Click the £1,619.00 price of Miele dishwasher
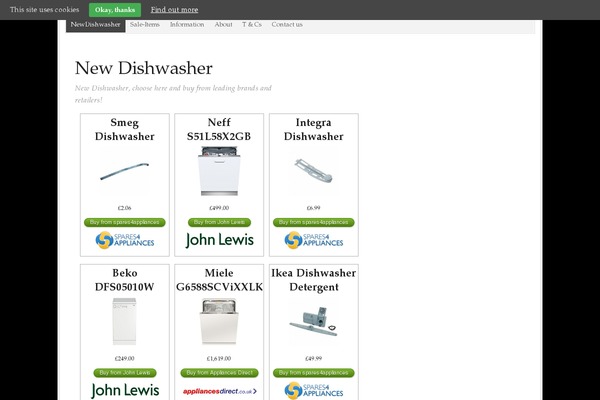600x400 pixels. click(219, 358)
